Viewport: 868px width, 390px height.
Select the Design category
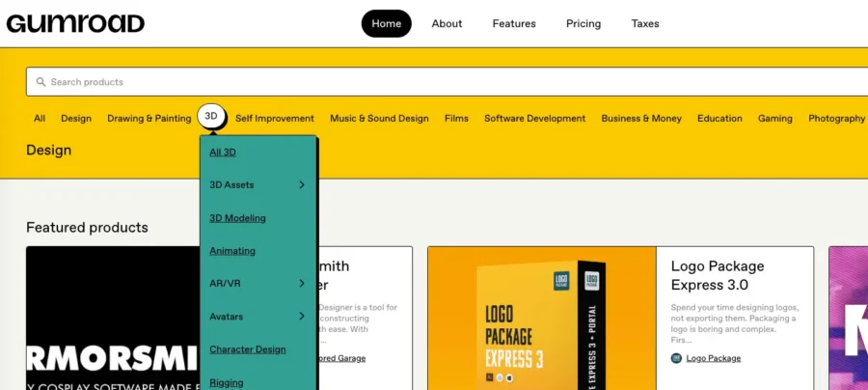point(76,118)
